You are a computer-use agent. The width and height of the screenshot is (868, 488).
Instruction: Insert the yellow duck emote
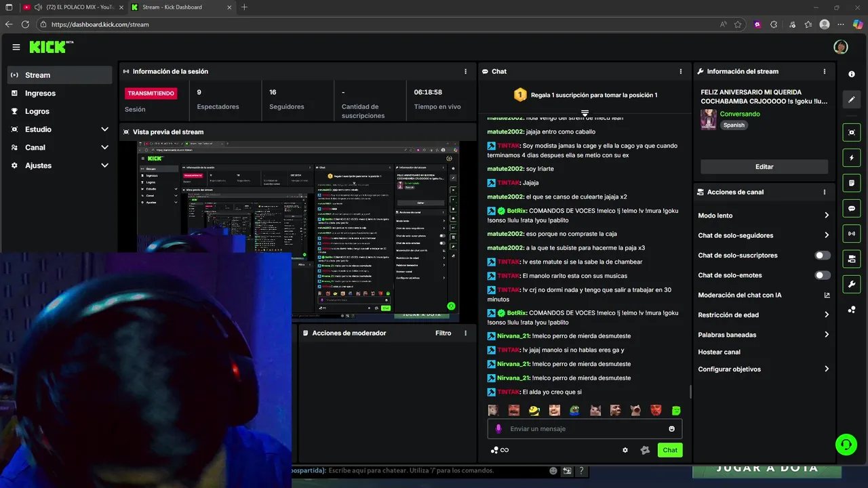coord(534,410)
